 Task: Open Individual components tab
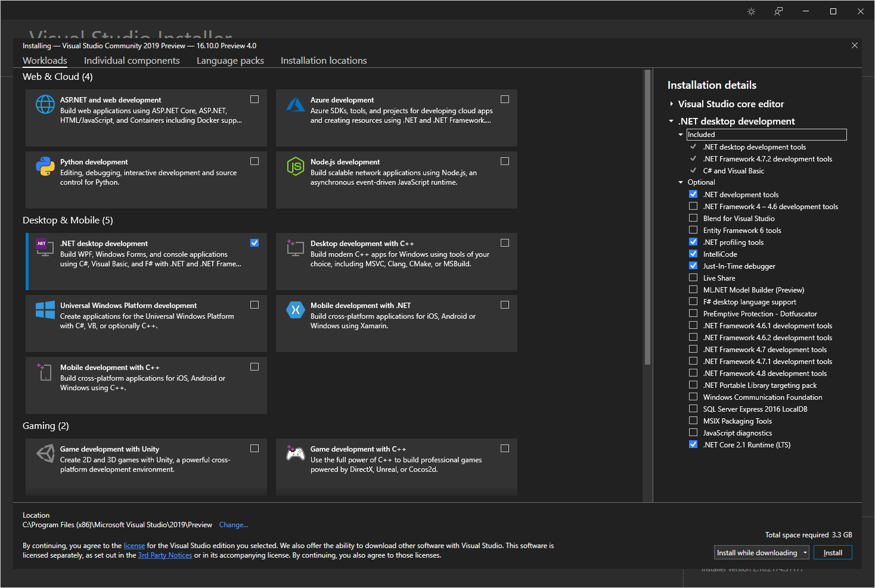tap(132, 61)
